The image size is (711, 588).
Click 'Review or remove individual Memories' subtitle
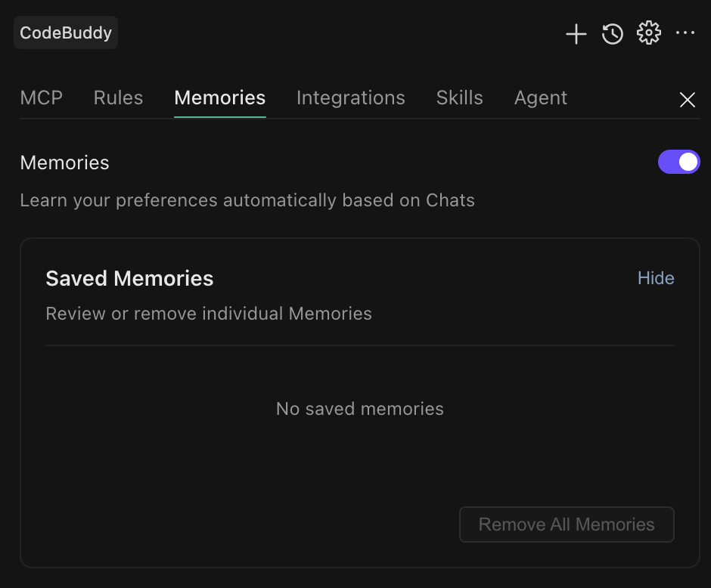click(x=209, y=314)
